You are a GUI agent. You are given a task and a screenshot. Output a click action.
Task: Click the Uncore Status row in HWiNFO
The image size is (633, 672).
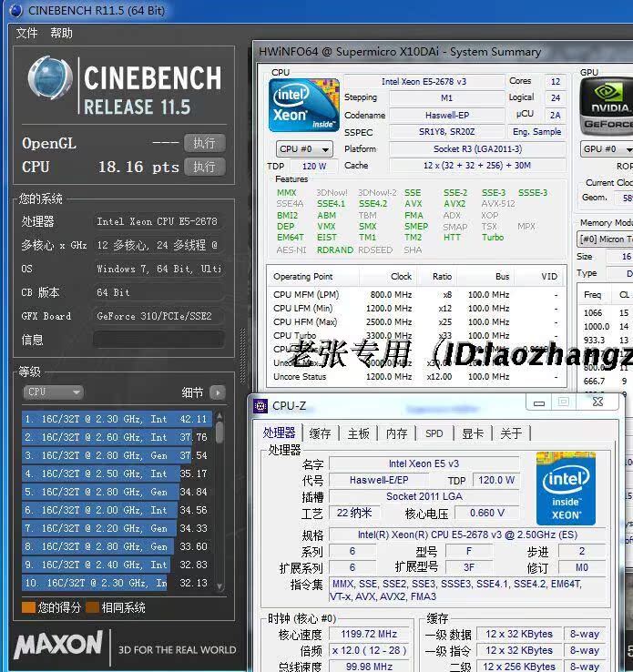415,376
